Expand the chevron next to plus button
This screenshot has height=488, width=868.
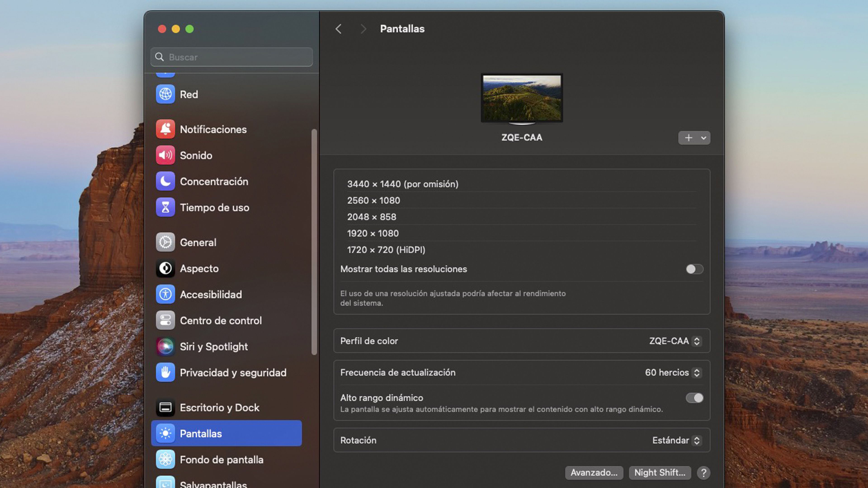pos(704,138)
